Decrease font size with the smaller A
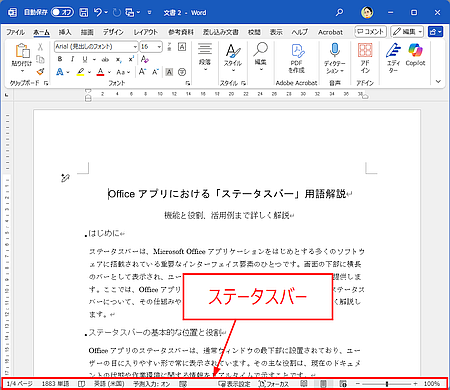This screenshot has width=450, height=390. [155, 72]
